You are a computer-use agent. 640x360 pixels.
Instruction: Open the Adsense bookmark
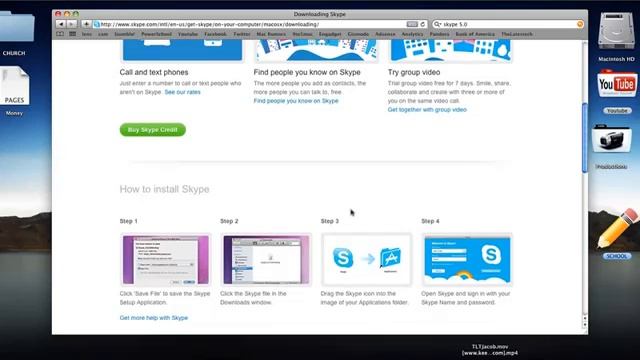coord(385,34)
